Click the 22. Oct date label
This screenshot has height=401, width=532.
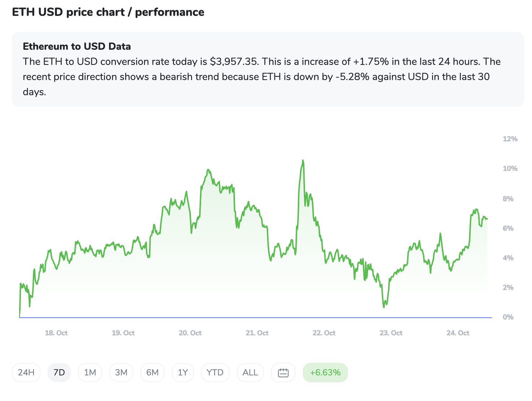324,333
